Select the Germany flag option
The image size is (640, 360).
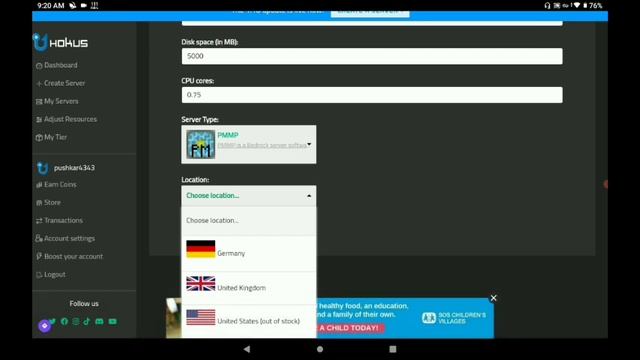pyautogui.click(x=200, y=249)
